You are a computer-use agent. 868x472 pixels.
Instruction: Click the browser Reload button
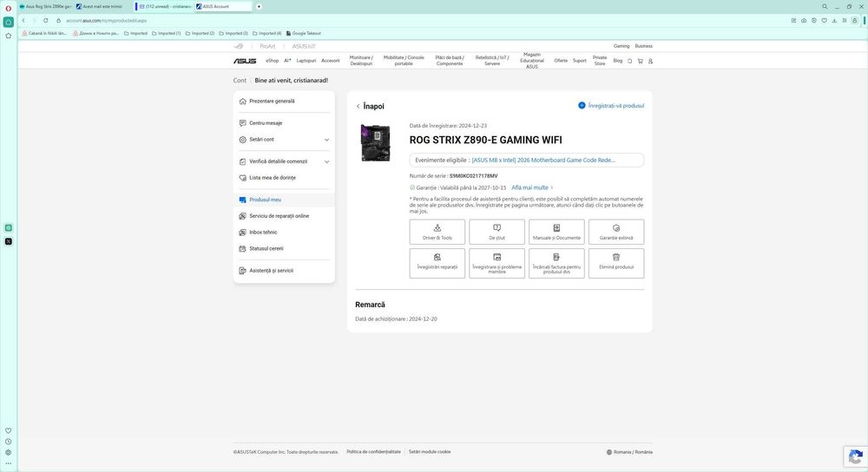45,21
